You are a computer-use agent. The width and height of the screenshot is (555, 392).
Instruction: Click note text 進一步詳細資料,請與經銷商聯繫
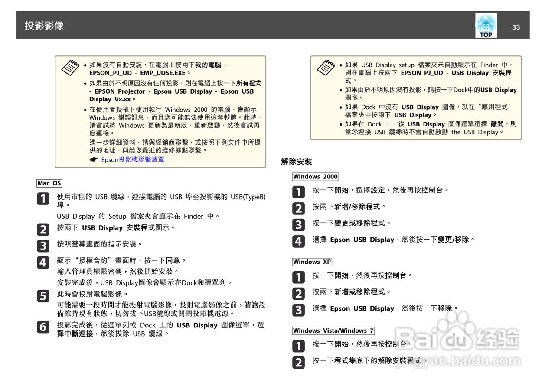click(x=141, y=142)
